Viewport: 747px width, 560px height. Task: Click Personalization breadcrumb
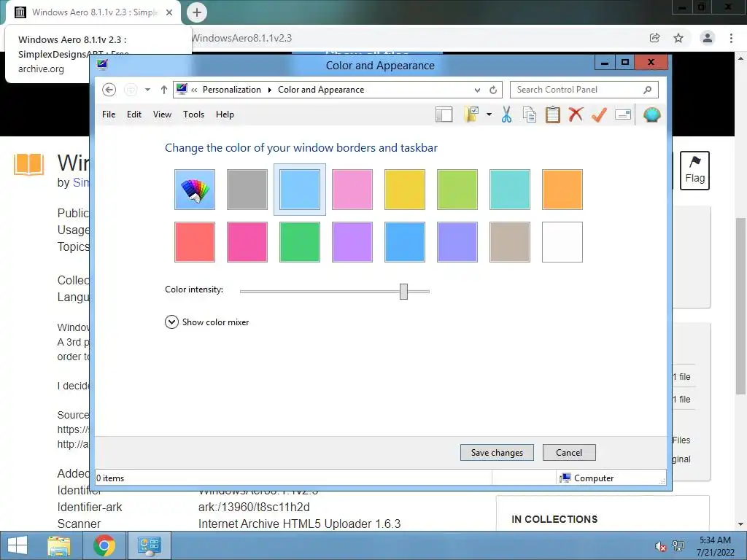[231, 90]
